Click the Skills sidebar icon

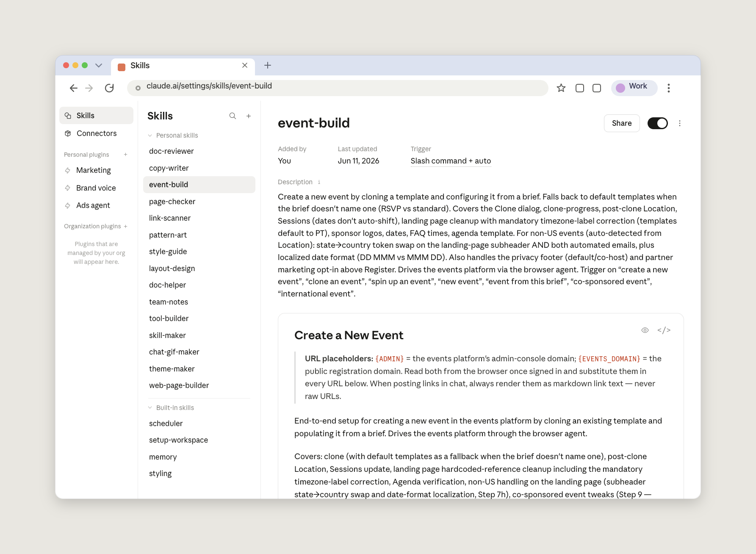68,116
